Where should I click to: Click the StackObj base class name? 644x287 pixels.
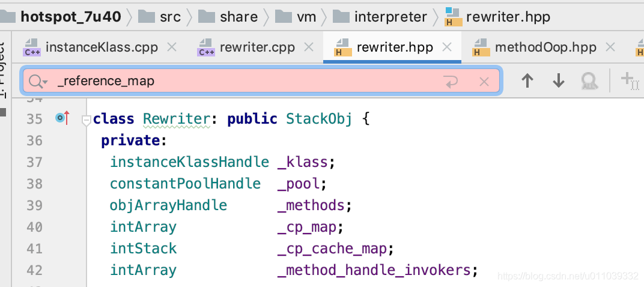pyautogui.click(x=319, y=119)
